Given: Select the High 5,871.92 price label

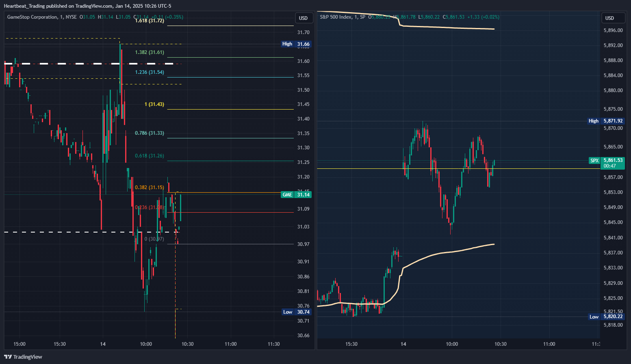Looking at the screenshot, I should (x=606, y=121).
